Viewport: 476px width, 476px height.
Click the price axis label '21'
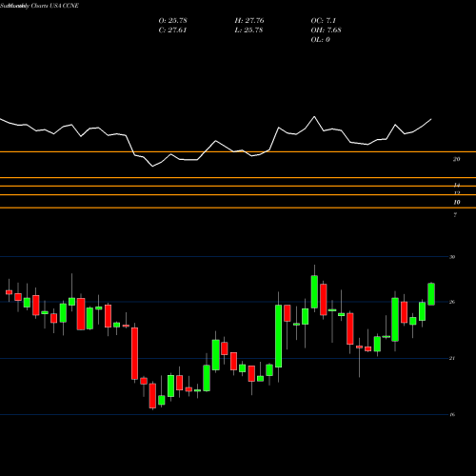452,358
